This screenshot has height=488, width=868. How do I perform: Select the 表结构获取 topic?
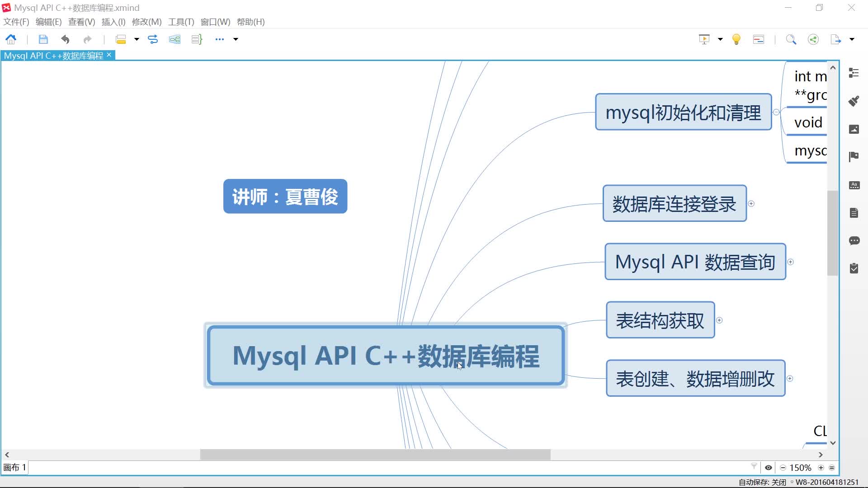point(660,320)
